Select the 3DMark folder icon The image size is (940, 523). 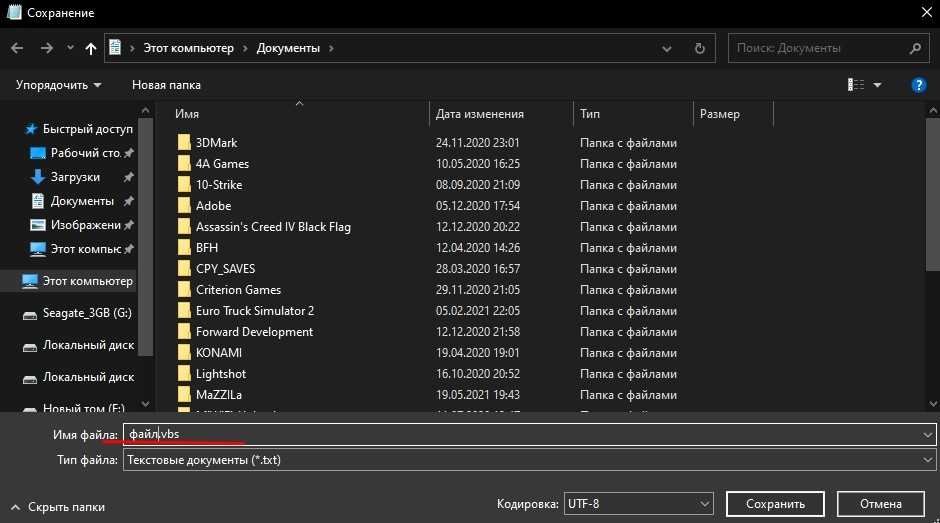pos(184,143)
